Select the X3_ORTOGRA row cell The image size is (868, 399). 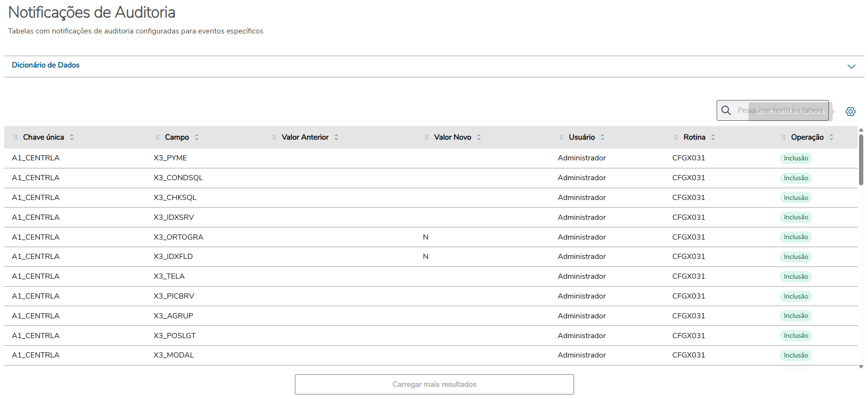(178, 237)
